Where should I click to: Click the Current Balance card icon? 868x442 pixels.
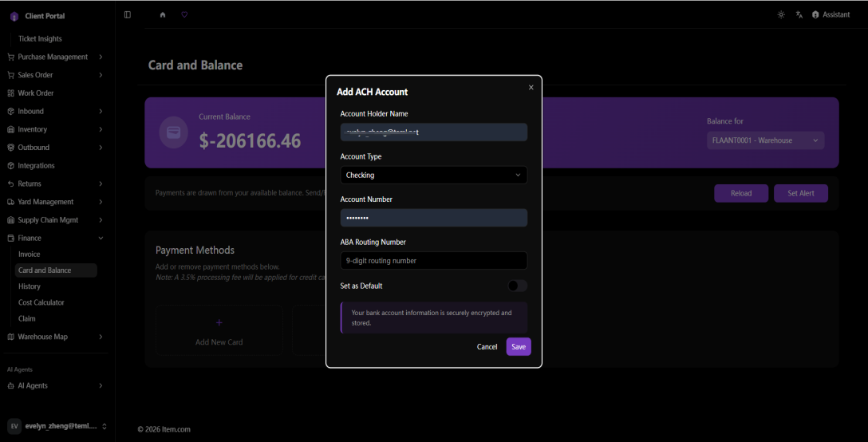(x=173, y=132)
